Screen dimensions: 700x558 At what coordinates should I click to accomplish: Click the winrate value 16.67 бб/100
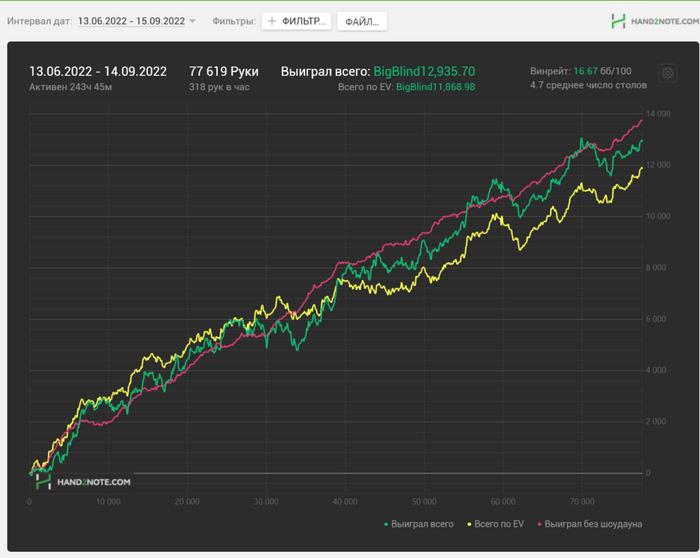pyautogui.click(x=602, y=71)
